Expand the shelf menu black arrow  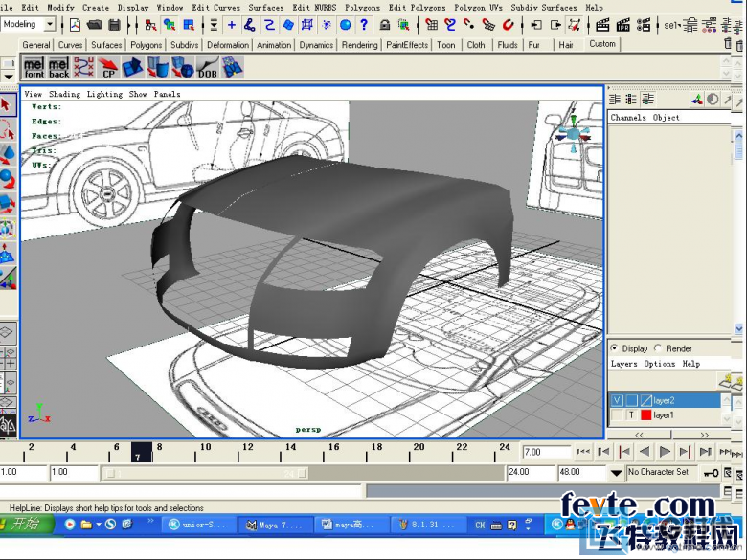click(8, 77)
